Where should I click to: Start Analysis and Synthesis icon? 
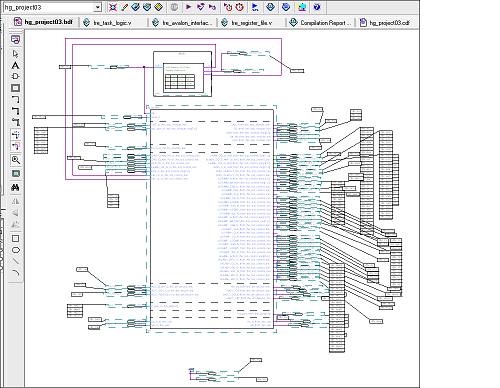coord(200,7)
